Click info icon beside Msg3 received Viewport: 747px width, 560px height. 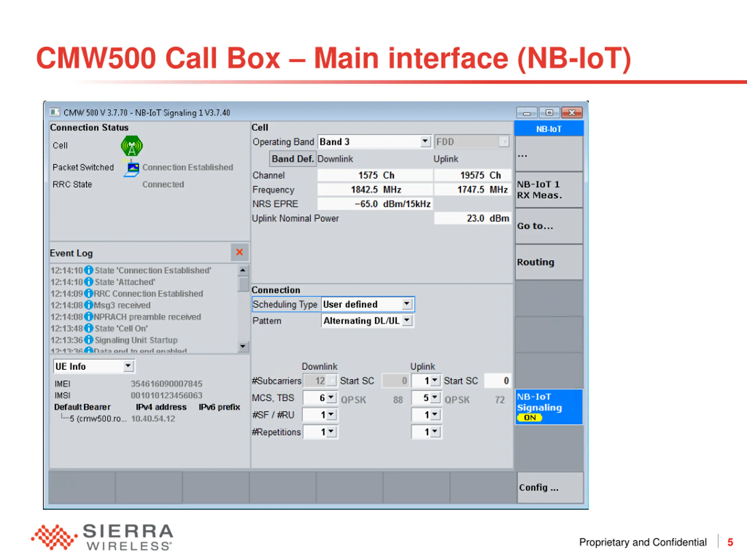[88, 305]
